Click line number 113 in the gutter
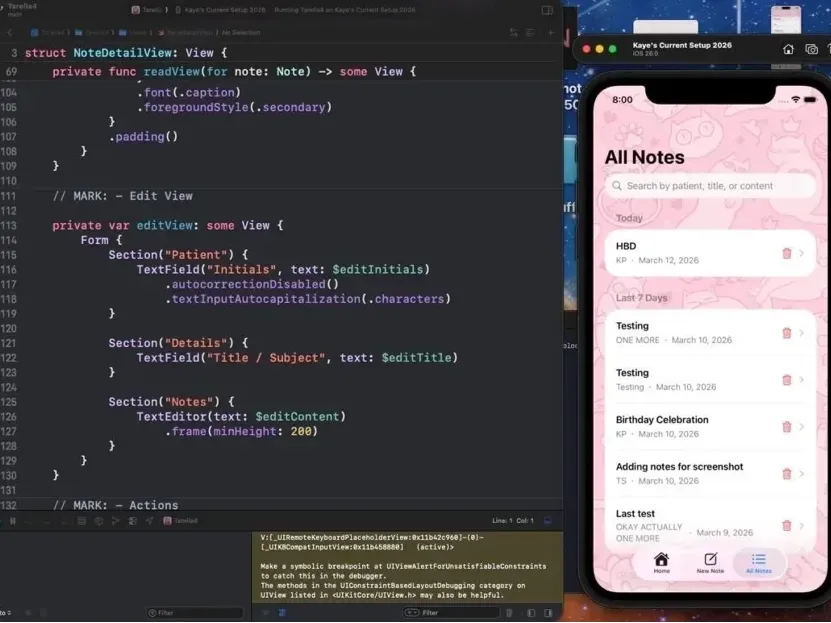The width and height of the screenshot is (831, 623). [9, 226]
